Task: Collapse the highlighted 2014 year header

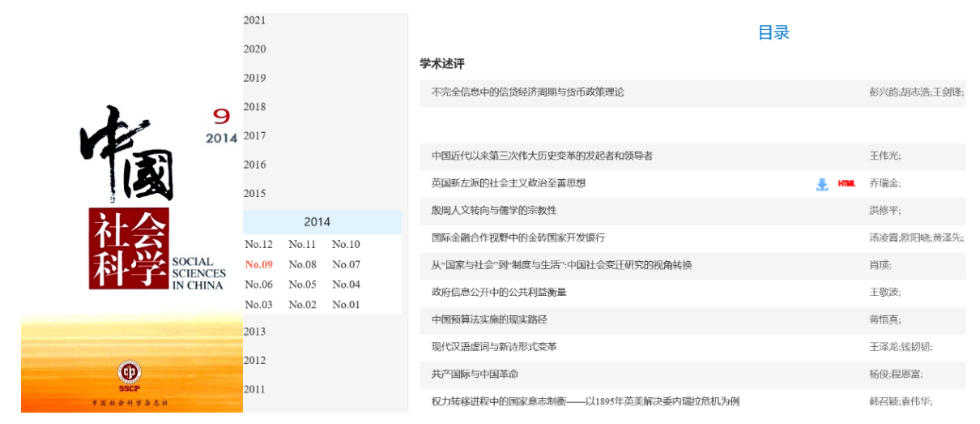Action: pos(317,221)
